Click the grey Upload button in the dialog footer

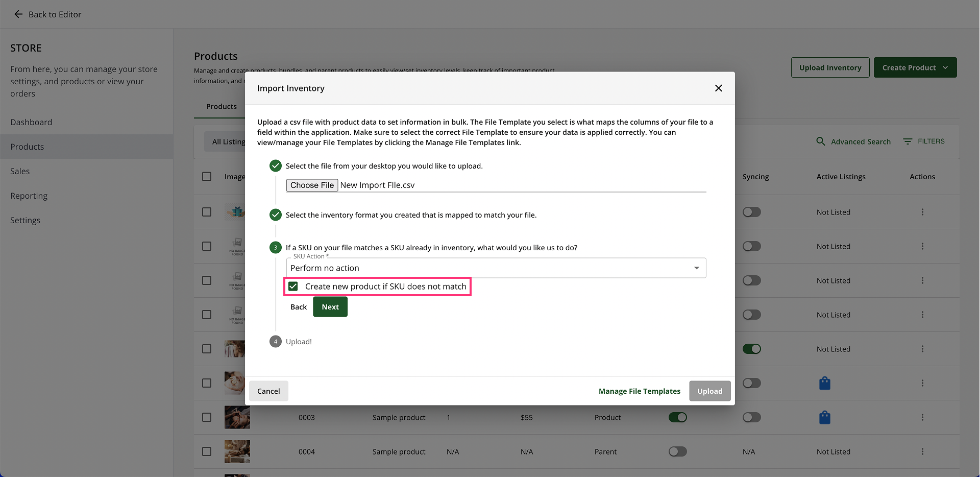710,391
